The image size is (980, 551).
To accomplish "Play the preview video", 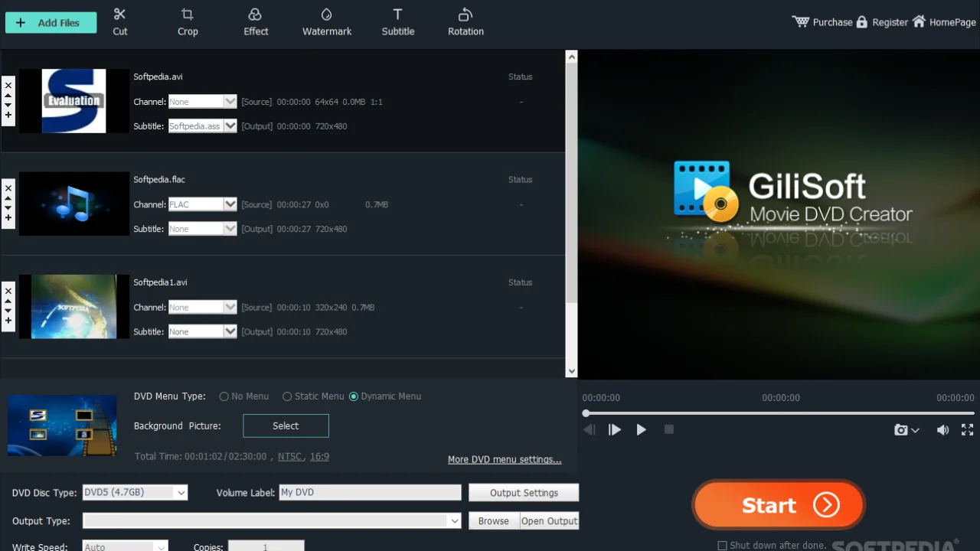I will pyautogui.click(x=641, y=430).
